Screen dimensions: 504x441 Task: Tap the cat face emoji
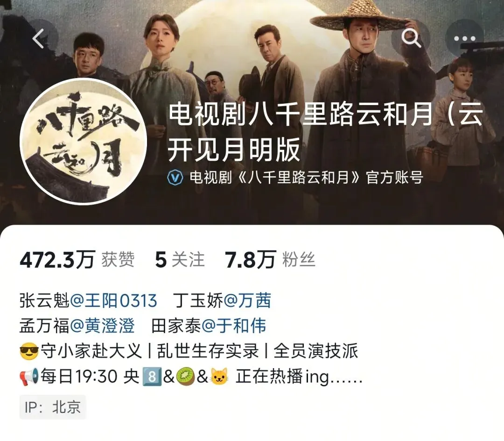219,377
